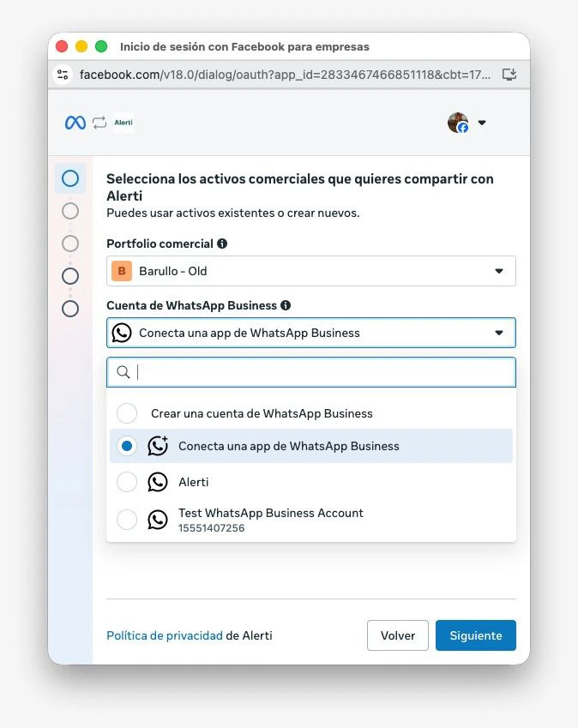Viewport: 578px width, 728px height.
Task: Select Crear una cuenta de WhatsApp Business radio
Action: pos(127,412)
